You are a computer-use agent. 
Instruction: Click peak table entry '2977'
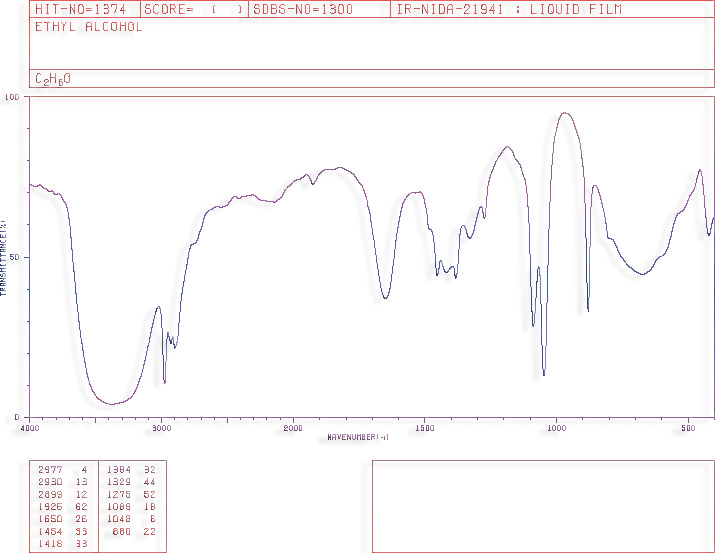50,470
